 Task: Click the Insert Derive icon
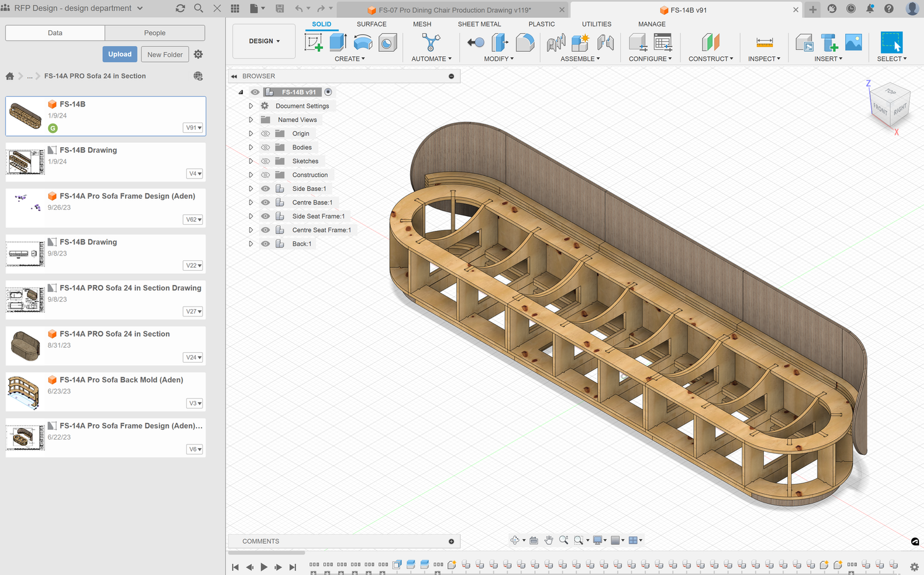tap(804, 42)
